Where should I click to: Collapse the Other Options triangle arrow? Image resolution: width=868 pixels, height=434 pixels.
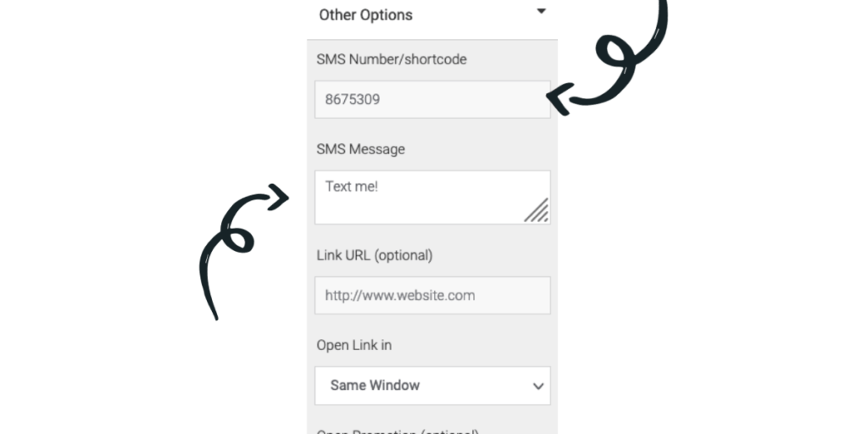click(x=542, y=11)
